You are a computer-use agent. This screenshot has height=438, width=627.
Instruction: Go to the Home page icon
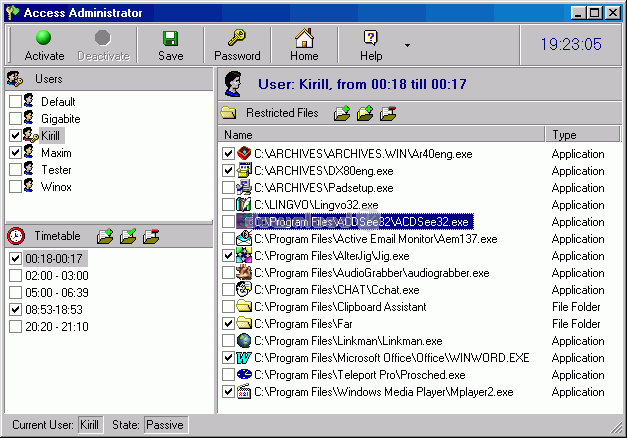304,45
